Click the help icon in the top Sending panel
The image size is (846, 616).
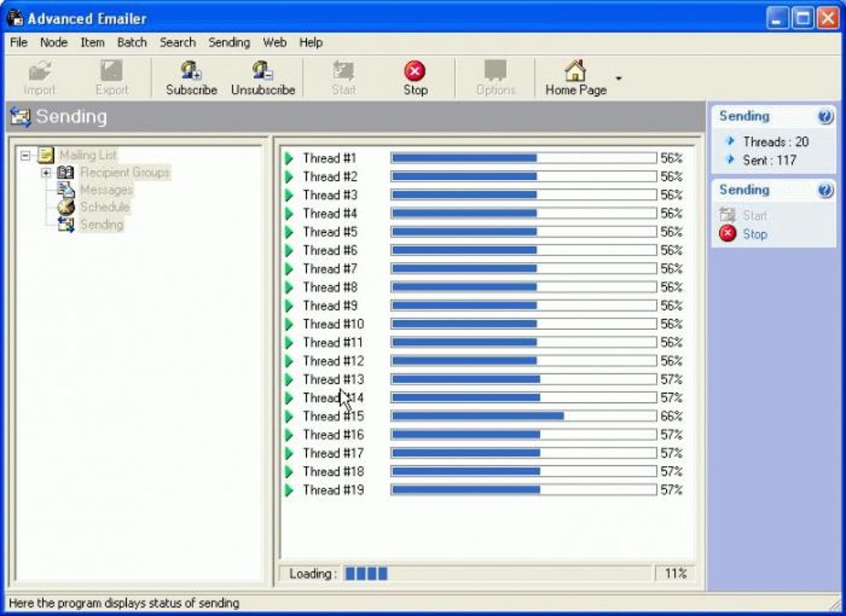(825, 117)
